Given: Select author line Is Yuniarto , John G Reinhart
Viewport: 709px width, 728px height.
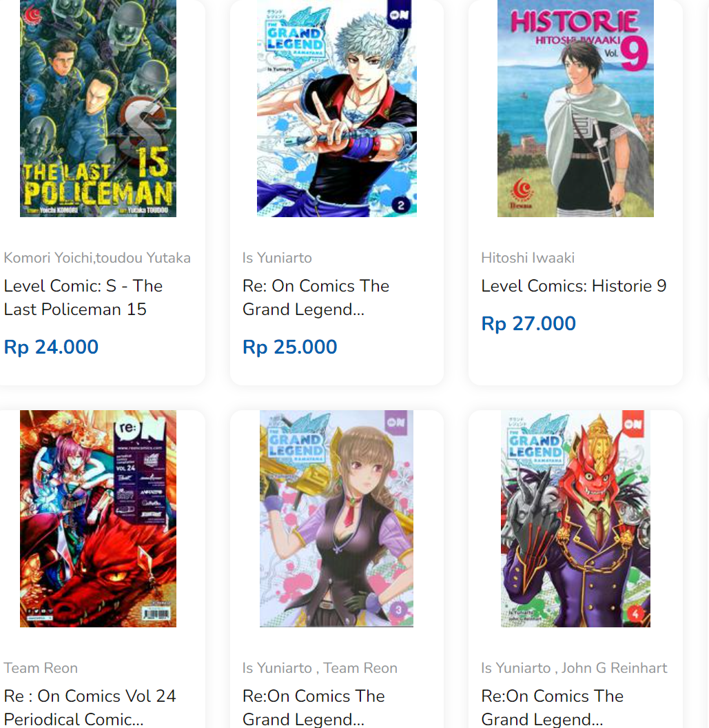Looking at the screenshot, I should click(574, 667).
